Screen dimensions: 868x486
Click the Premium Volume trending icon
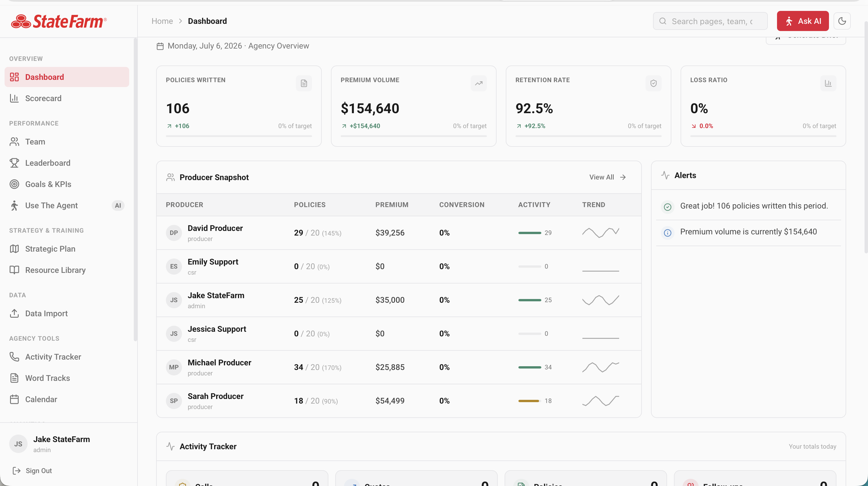[x=479, y=83]
